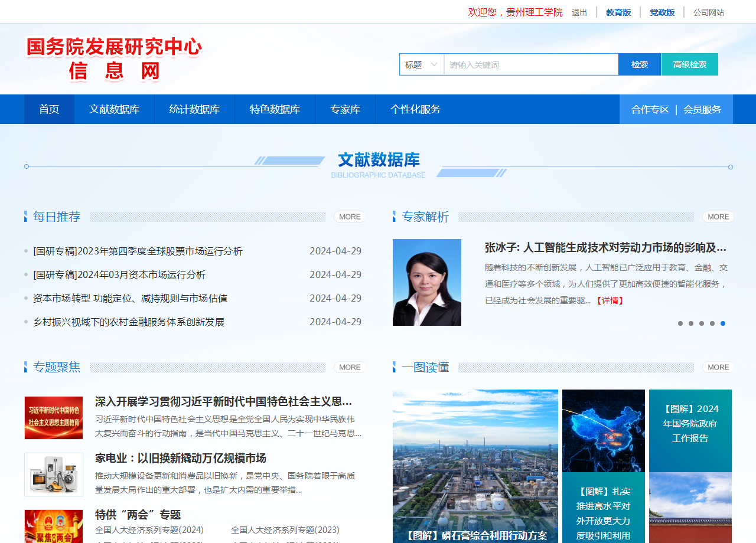The image size is (756, 543).
Task: Open 资本市场转型 功能定位 article
Action: point(130,298)
